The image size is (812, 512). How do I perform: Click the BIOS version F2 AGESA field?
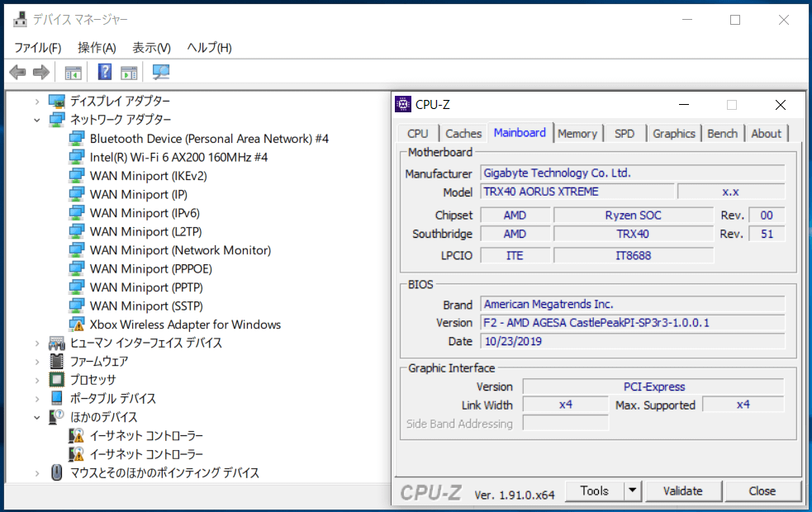tap(633, 323)
